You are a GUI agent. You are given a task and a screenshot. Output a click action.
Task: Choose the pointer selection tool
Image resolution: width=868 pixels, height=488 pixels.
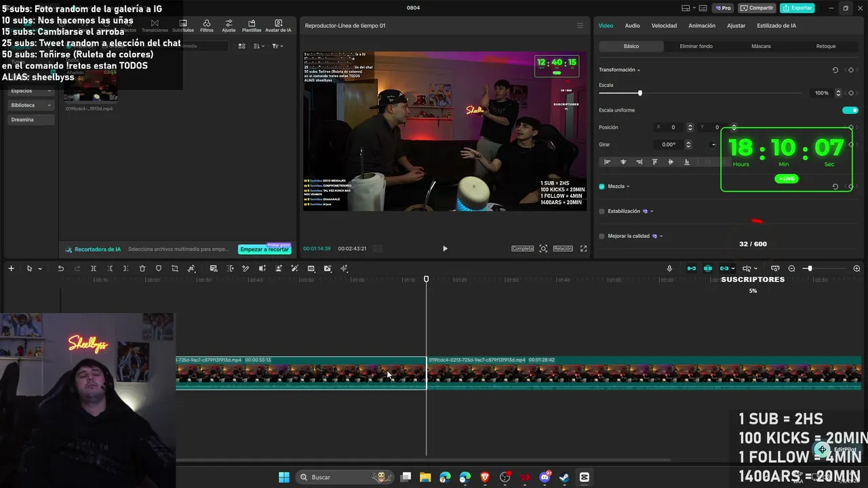tap(29, 268)
